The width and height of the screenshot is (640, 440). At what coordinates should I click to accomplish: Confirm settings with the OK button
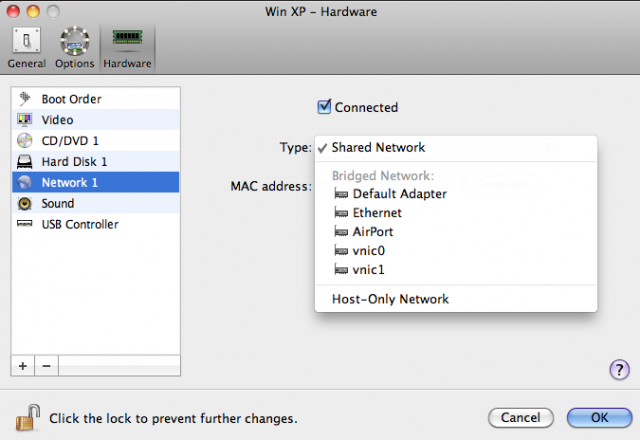click(x=598, y=417)
